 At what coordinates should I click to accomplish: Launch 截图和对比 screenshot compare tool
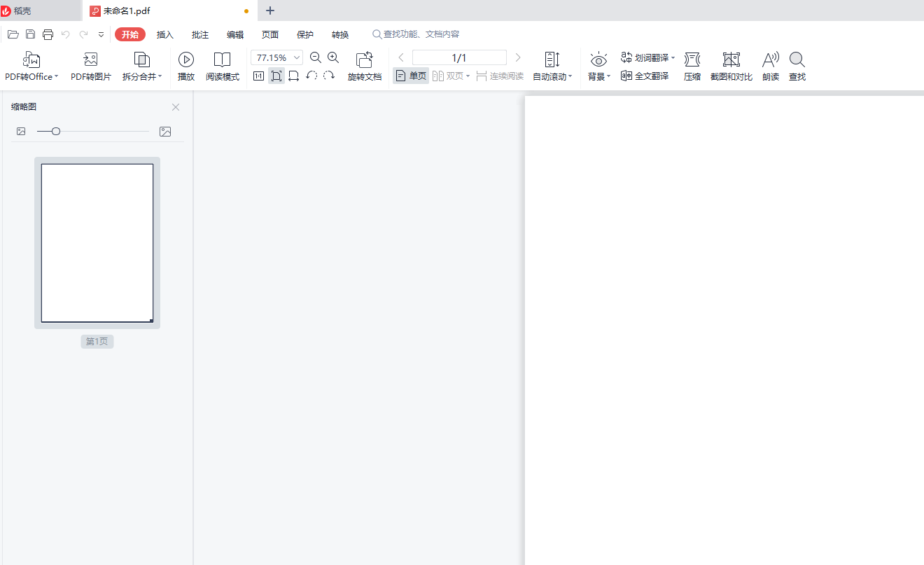[731, 67]
